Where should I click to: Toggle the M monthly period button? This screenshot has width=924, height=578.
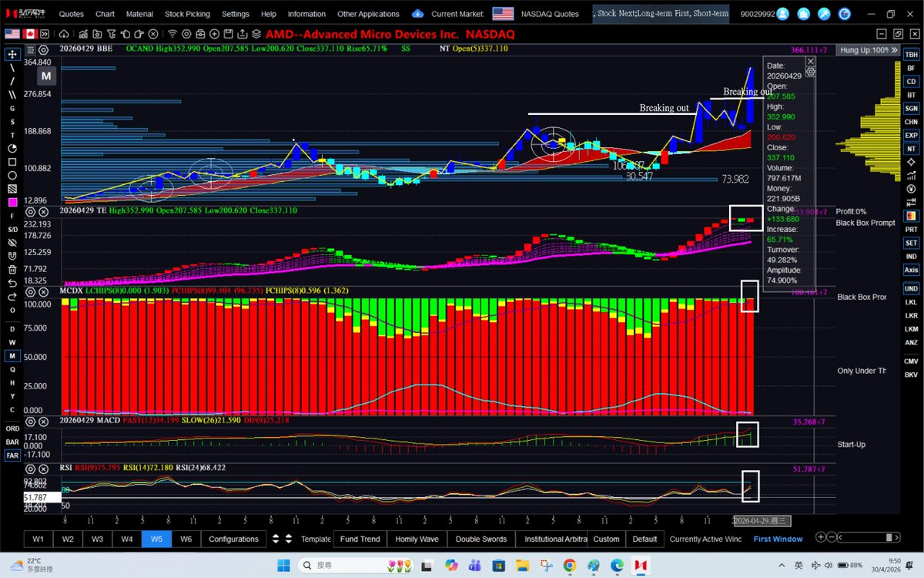12,356
